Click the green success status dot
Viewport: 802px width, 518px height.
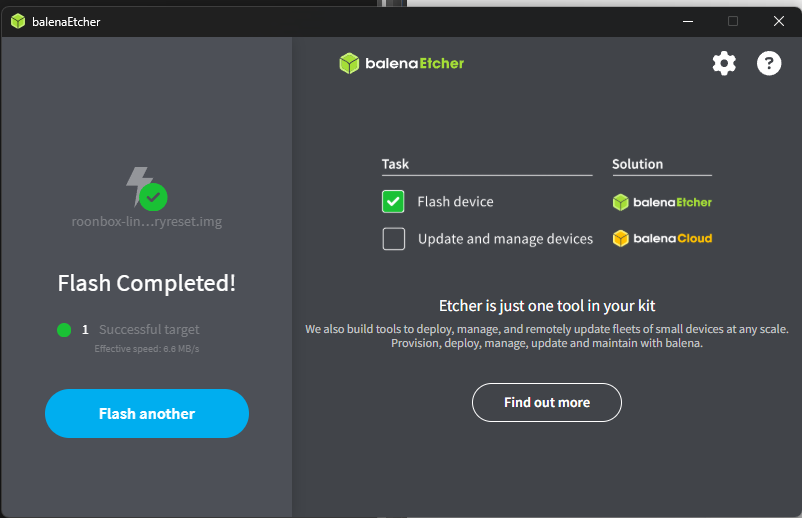64,330
